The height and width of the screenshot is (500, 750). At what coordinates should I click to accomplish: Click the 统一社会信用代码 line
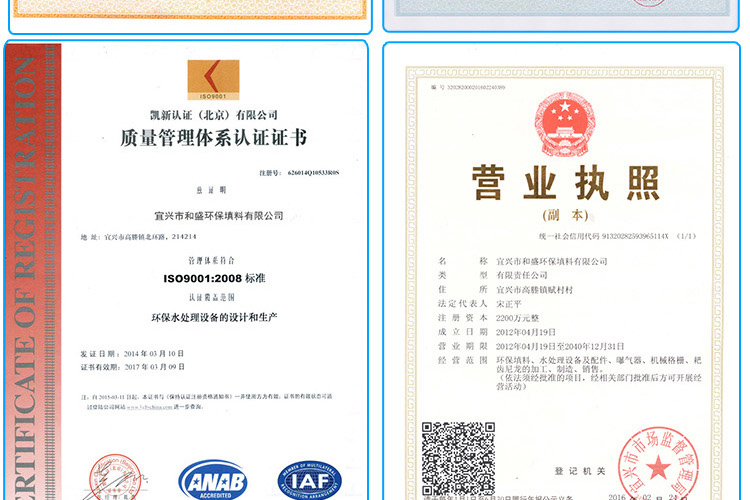[x=618, y=236]
